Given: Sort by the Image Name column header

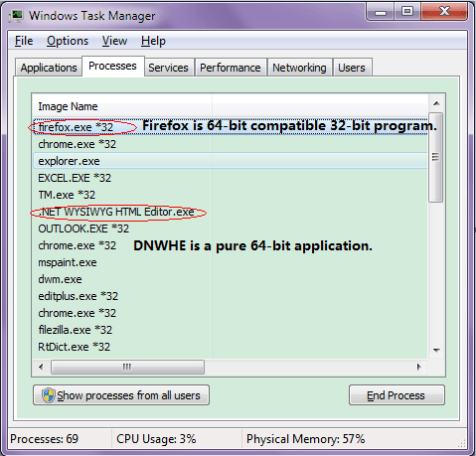Looking at the screenshot, I should tap(122, 106).
